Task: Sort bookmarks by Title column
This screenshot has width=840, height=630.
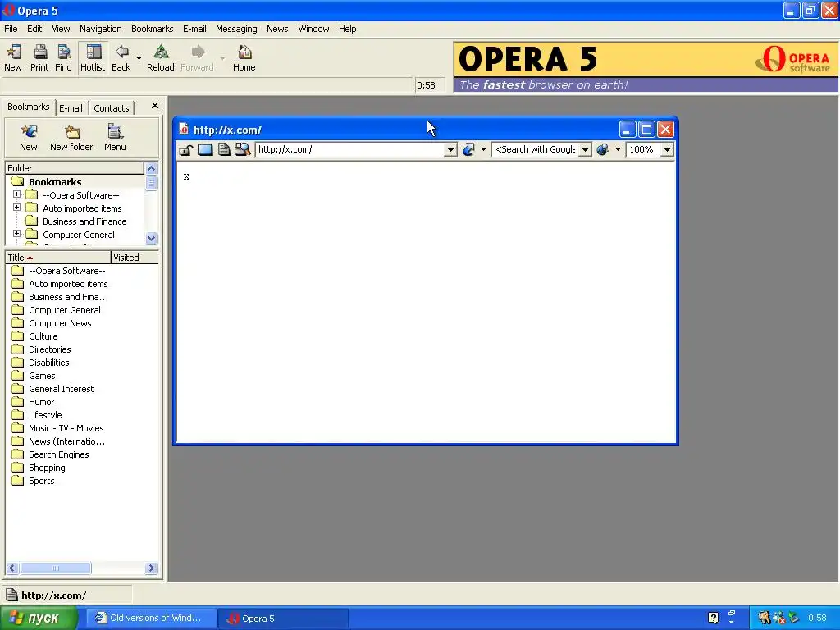Action: (x=58, y=258)
